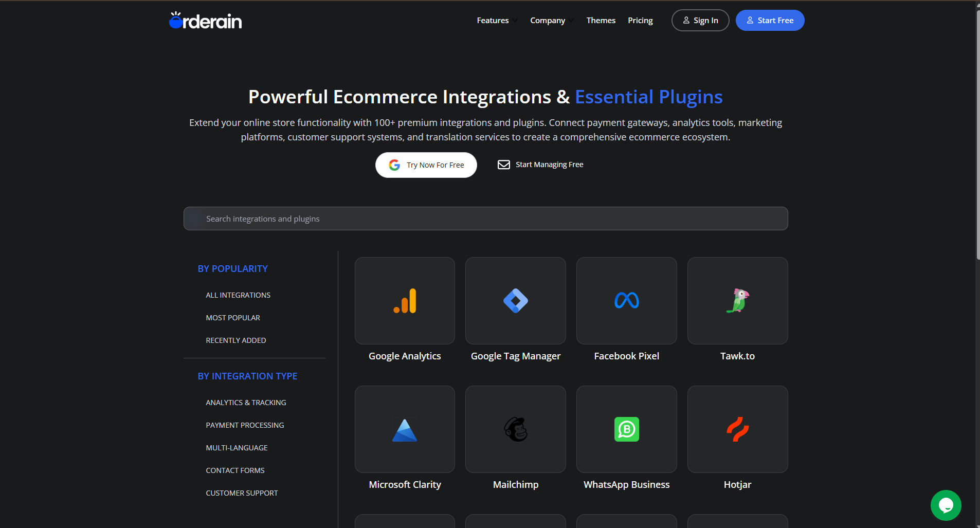Image resolution: width=980 pixels, height=528 pixels.
Task: Open the Microsoft Clarity icon
Action: click(x=405, y=430)
